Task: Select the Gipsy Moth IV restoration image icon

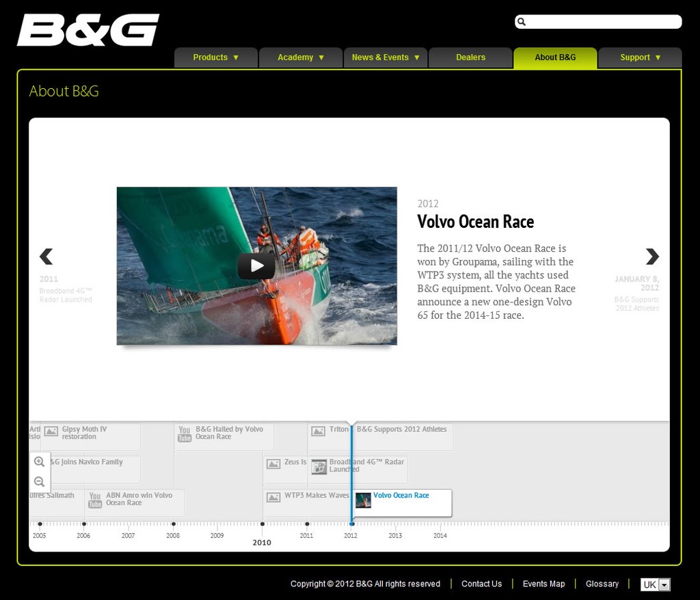Action: pyautogui.click(x=51, y=431)
